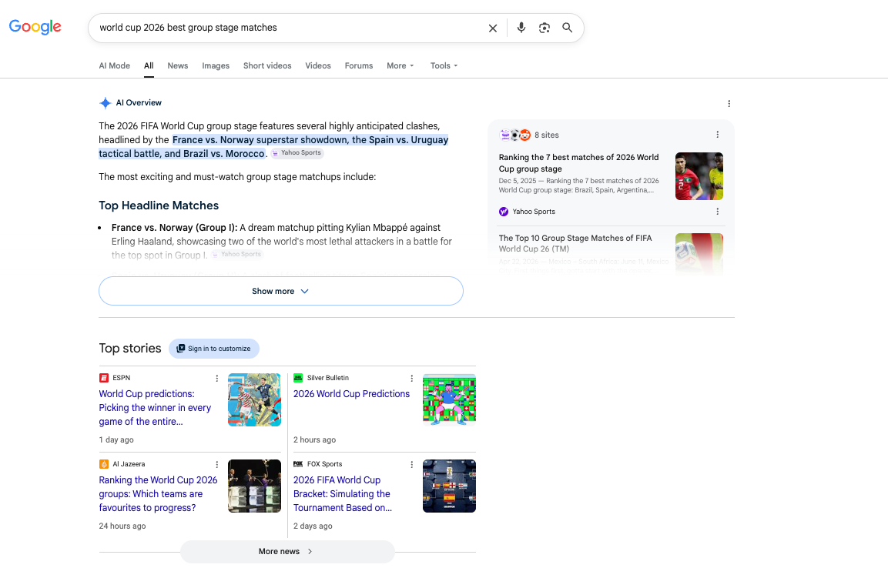The width and height of the screenshot is (888, 588).
Task: Click the 8 sites favicon cluster
Action: [514, 135]
